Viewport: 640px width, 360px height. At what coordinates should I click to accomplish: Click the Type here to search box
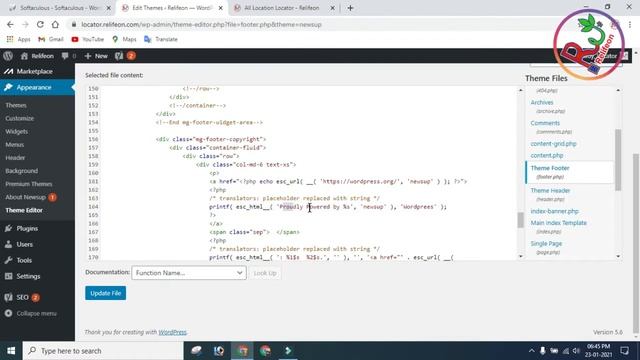point(103,351)
